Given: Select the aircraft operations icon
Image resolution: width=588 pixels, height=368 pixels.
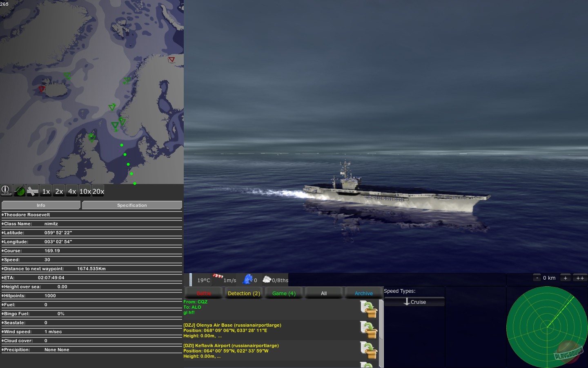Looking at the screenshot, I should pyautogui.click(x=33, y=191).
